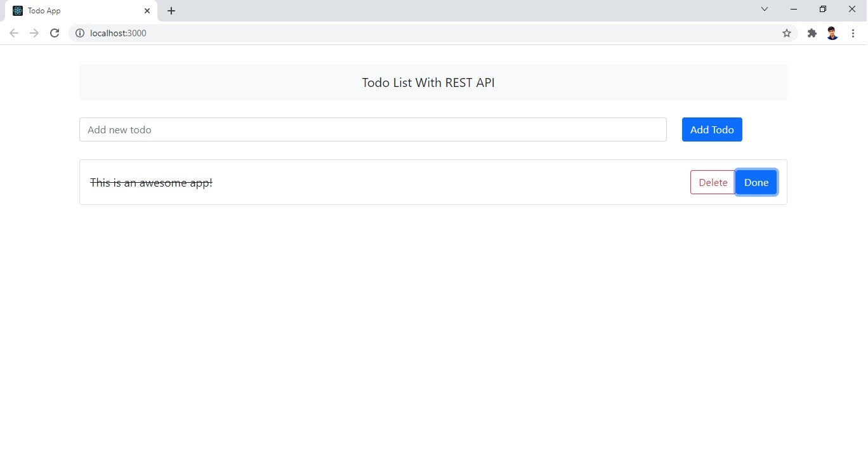Image resolution: width=868 pixels, height=457 pixels.
Task: Open the Chrome profile avatar
Action: click(x=832, y=33)
